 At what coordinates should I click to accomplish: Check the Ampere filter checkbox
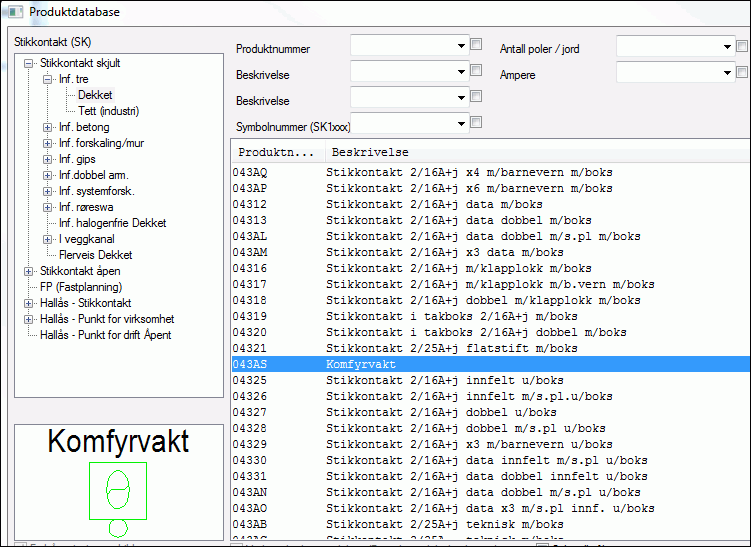pyautogui.click(x=742, y=72)
